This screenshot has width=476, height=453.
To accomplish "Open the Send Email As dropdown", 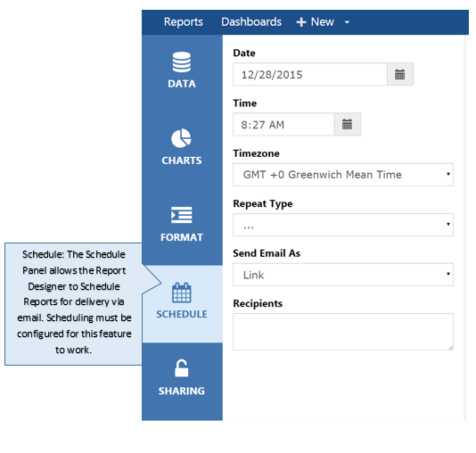I will (343, 275).
